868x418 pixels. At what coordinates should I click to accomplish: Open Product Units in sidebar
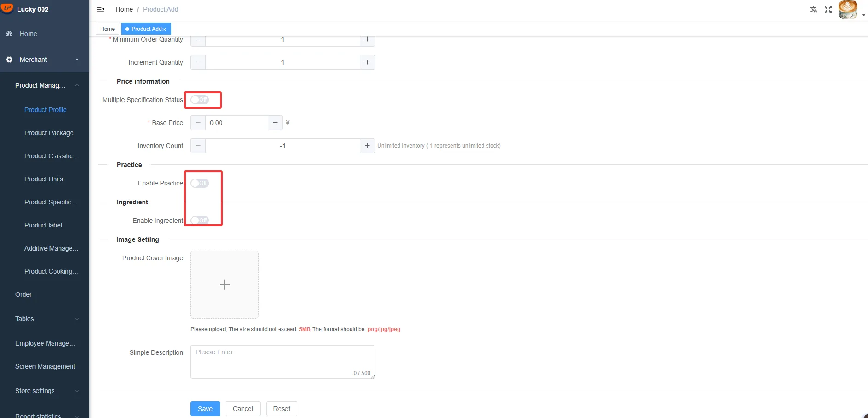click(44, 179)
